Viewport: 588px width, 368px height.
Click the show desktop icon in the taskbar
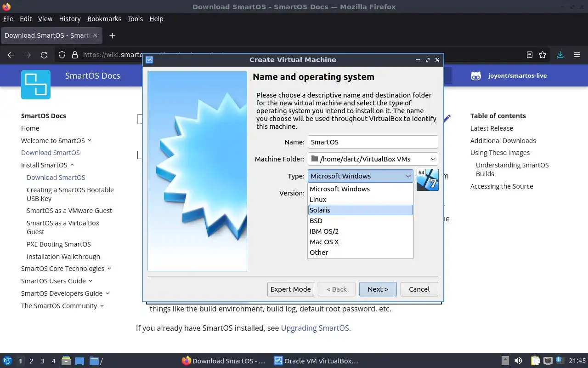click(79, 361)
